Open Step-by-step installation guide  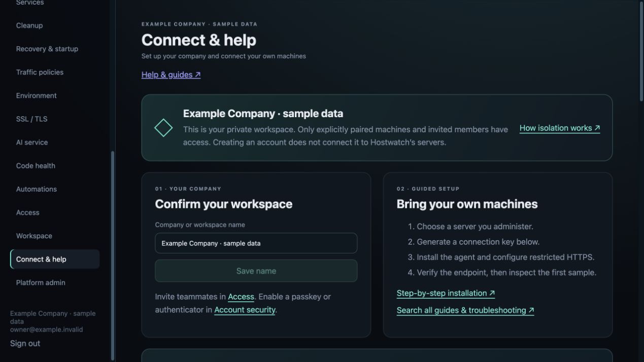(x=446, y=293)
